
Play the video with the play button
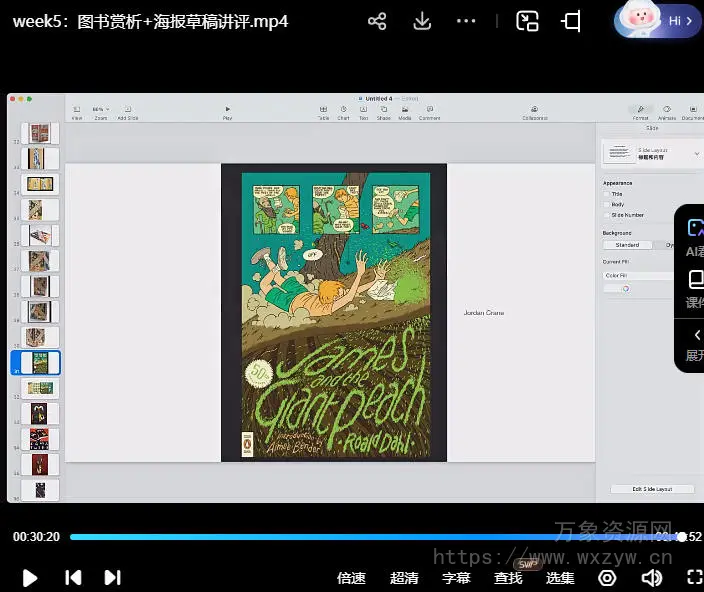[x=30, y=577]
